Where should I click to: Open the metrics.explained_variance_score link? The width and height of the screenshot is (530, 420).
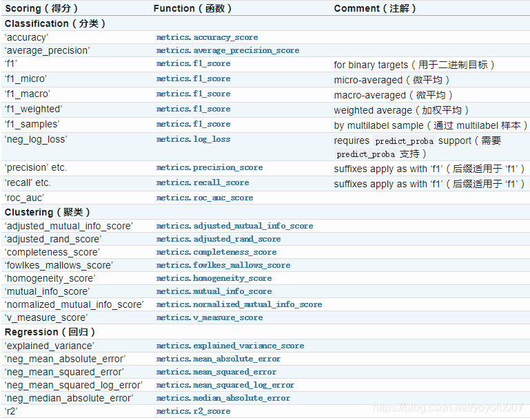230,346
